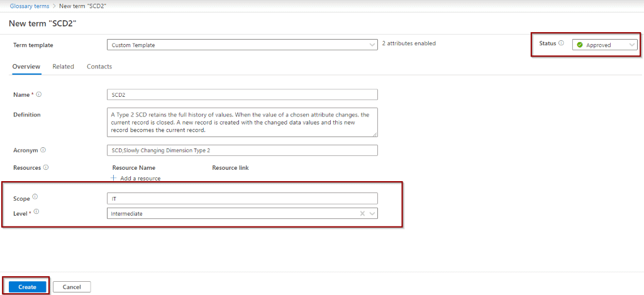Viewport: 644px width, 295px height.
Task: Expand the Level dropdown chevron
Action: (x=372, y=213)
